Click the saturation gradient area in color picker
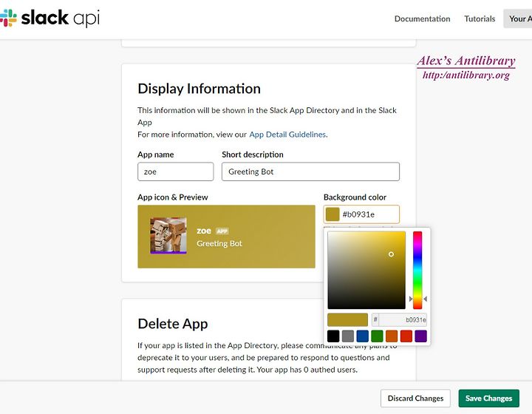Screen dimensions: 532x414 (366, 270)
